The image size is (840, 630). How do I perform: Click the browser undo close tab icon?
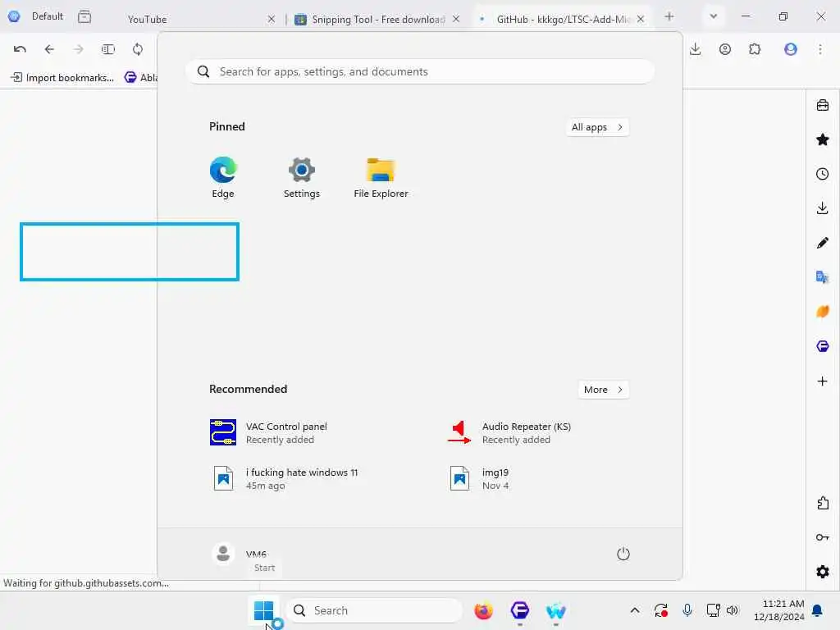(20, 49)
